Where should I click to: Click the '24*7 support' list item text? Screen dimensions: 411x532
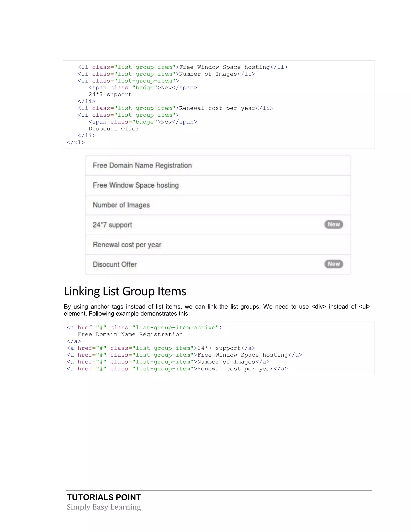click(112, 225)
